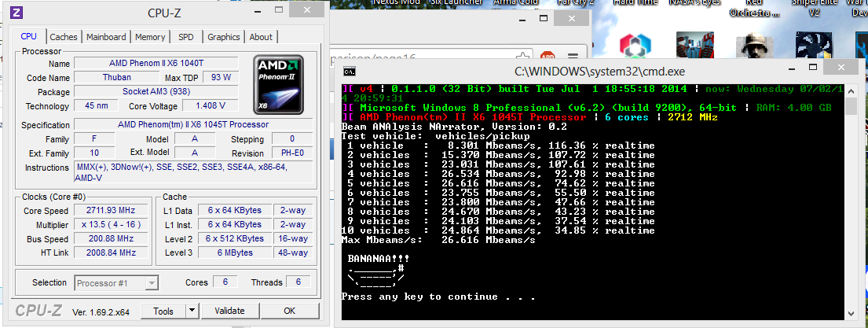
Task: Open the Mainboard tab
Action: pyautogui.click(x=106, y=37)
